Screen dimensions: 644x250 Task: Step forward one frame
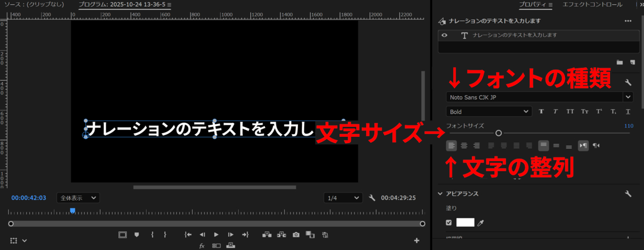tap(230, 235)
